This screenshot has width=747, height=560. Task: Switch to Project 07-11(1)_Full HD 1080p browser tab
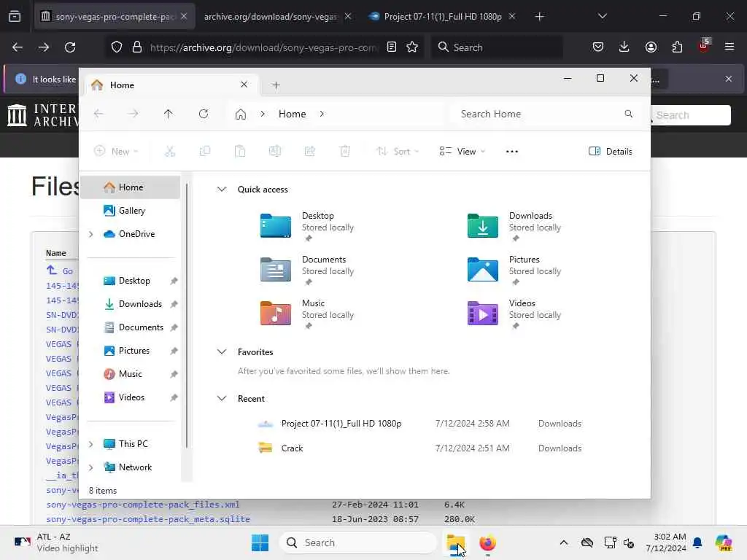tap(443, 17)
